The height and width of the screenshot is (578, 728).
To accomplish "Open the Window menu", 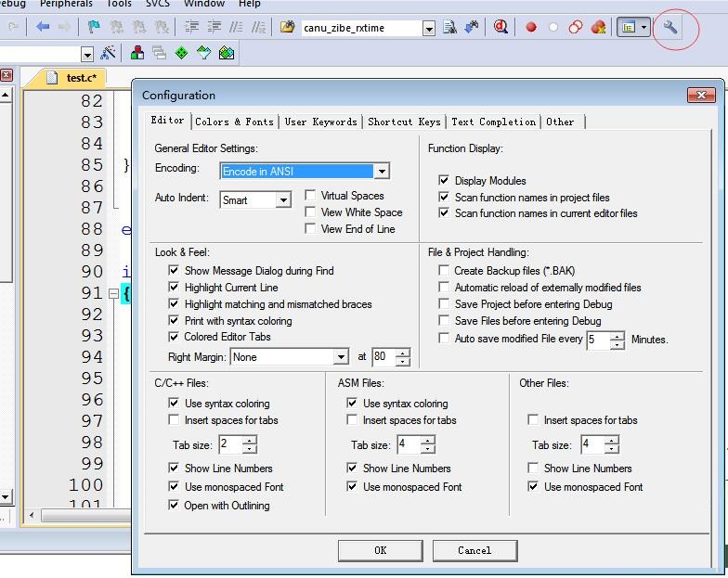I will (x=204, y=4).
